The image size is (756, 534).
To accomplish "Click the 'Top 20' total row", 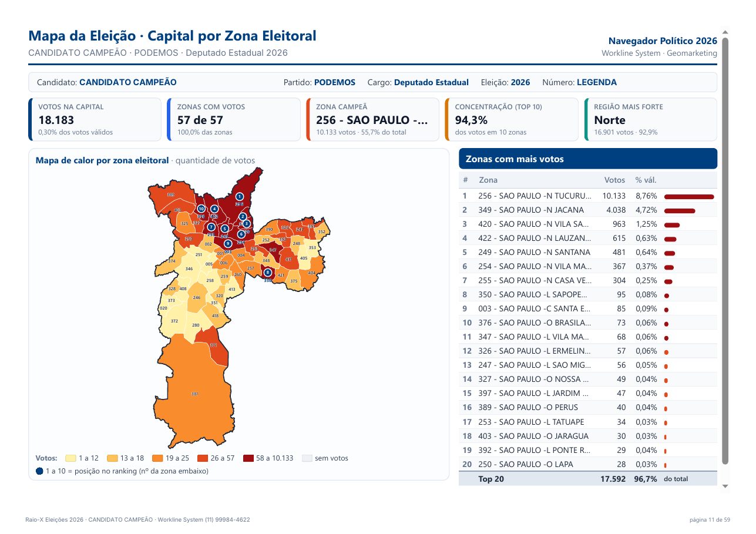I will [x=588, y=479].
